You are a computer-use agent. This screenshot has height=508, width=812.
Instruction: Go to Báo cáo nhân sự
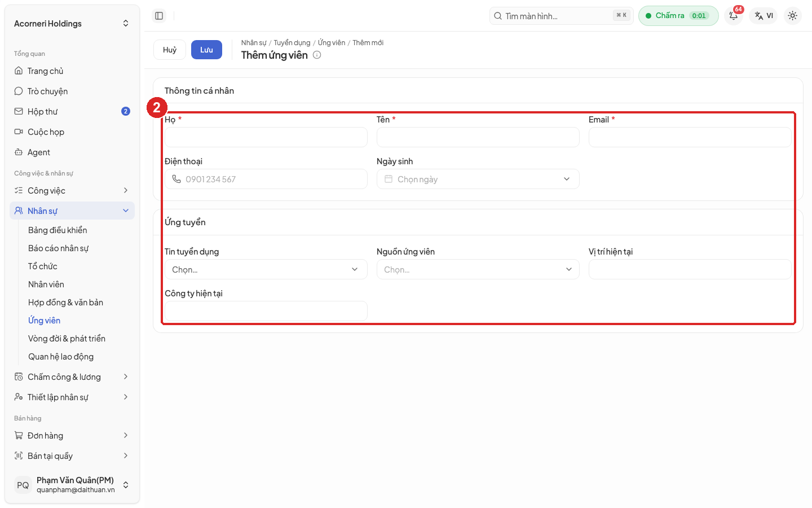(58, 248)
